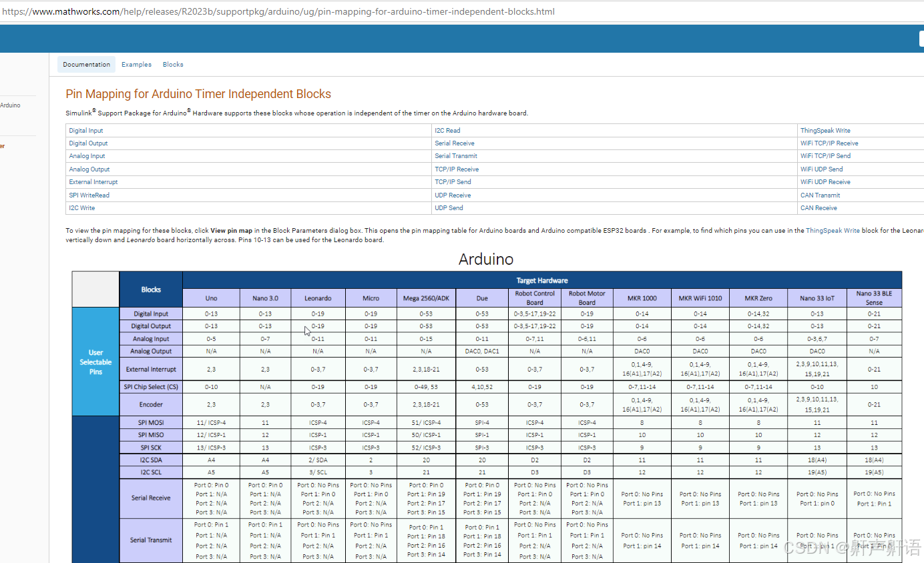Click the Blocks header cell in the pin table
The image size is (924, 563).
tap(151, 290)
